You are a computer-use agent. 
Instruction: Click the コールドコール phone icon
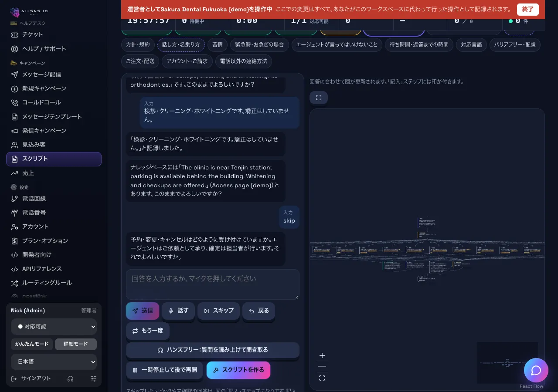tap(14, 103)
